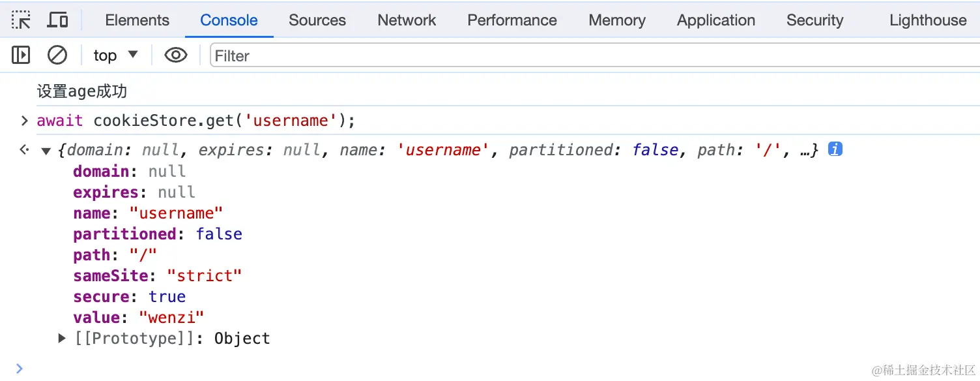Go to the Memory tab

(x=616, y=20)
